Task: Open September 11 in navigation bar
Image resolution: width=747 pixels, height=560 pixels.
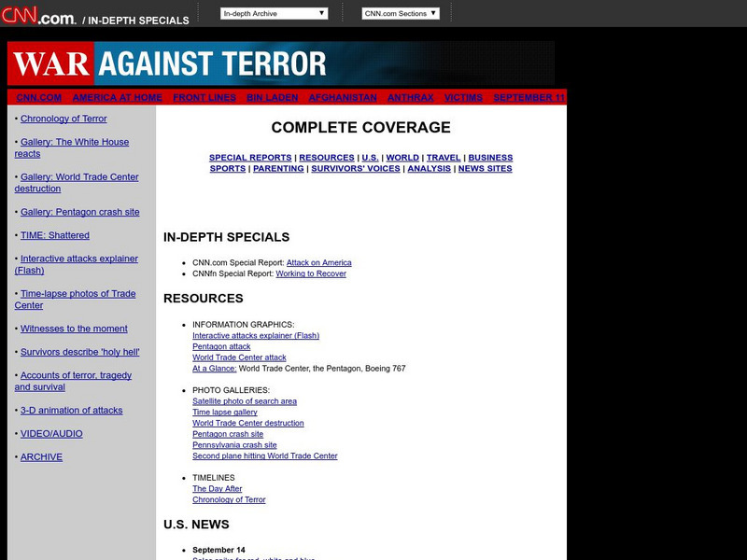Action: pyautogui.click(x=529, y=98)
